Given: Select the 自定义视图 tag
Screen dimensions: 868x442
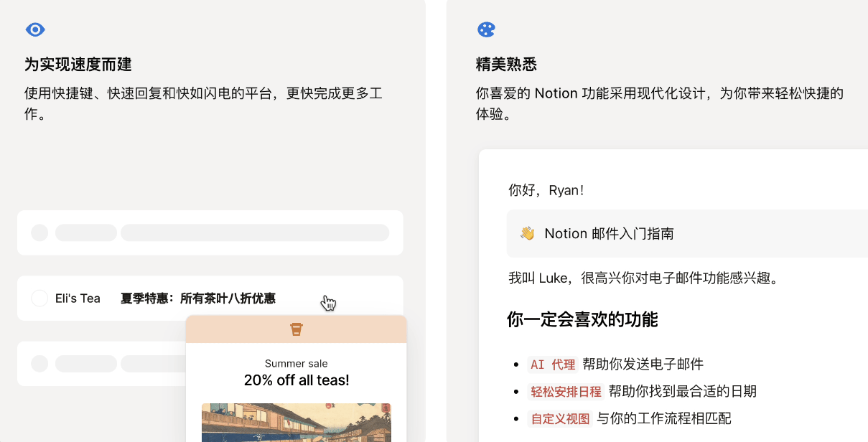Looking at the screenshot, I should point(560,419).
